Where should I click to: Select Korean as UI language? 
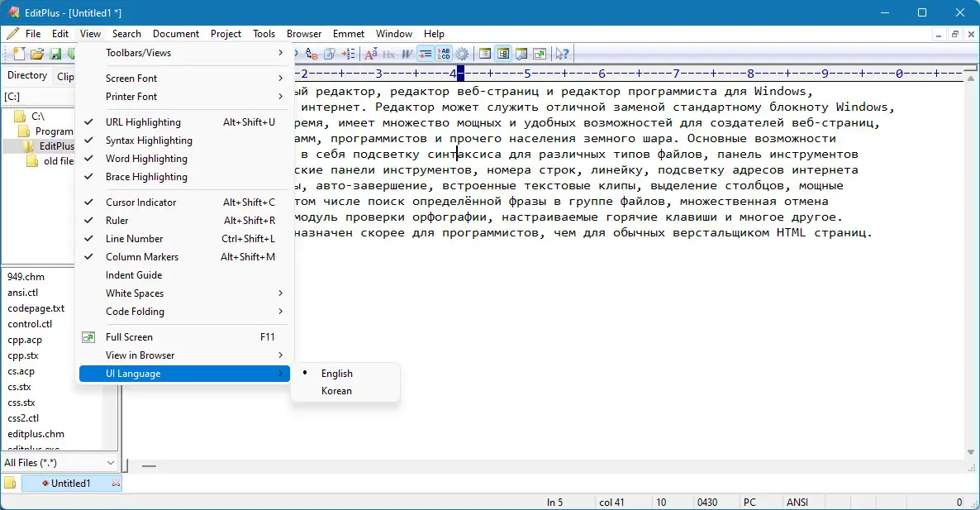pyautogui.click(x=345, y=391)
